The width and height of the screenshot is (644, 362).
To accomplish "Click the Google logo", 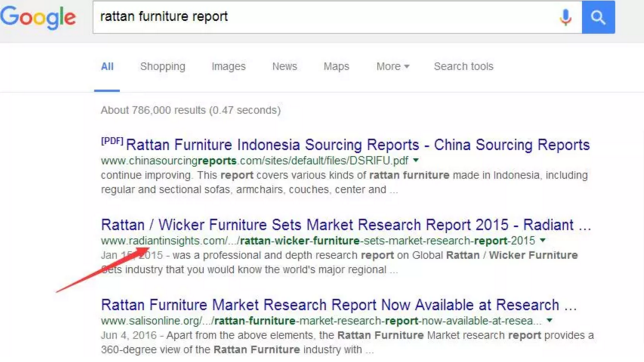I will pyautogui.click(x=38, y=17).
